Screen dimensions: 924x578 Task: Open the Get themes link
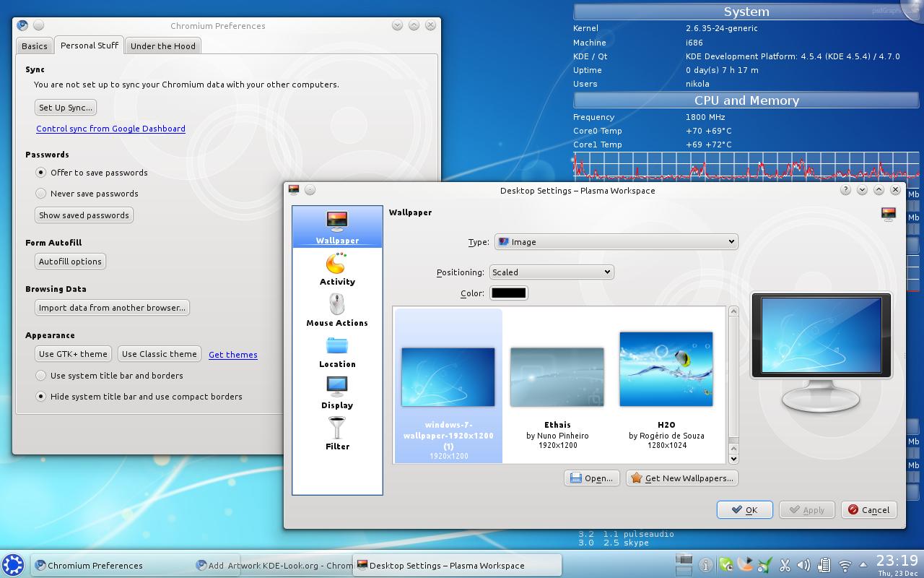click(233, 355)
